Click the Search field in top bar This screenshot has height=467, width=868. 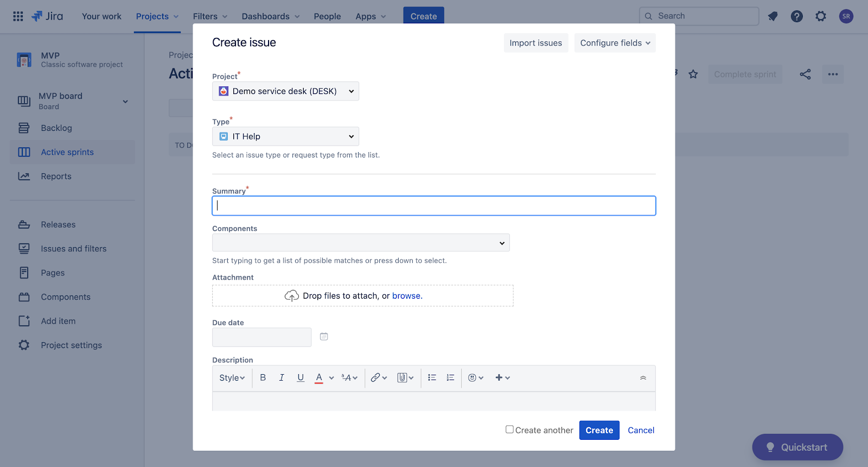699,16
